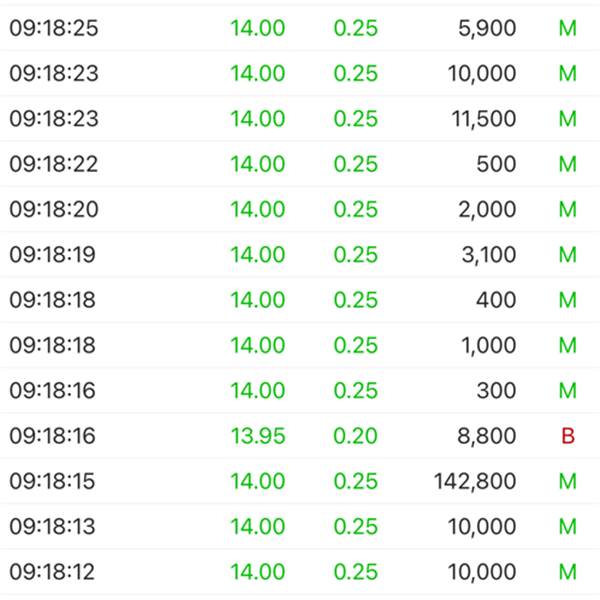
Task: Click the red B side marker
Action: [x=568, y=436]
